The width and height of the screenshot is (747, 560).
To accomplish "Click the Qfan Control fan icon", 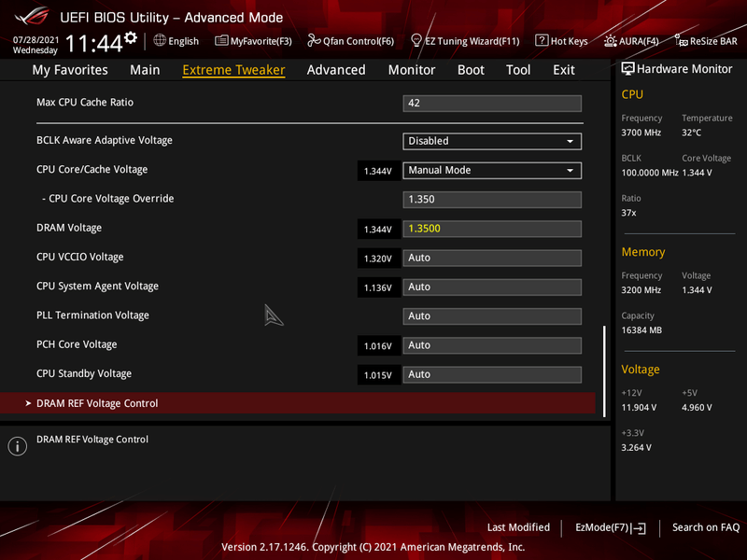I will [x=314, y=40].
